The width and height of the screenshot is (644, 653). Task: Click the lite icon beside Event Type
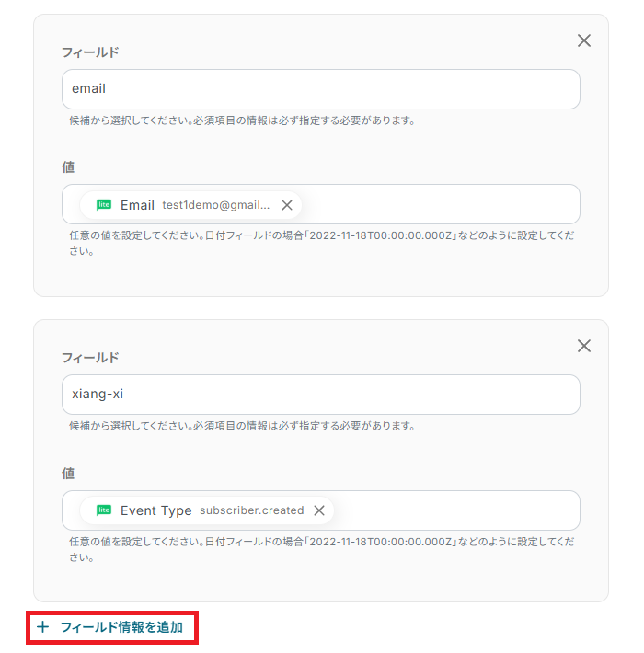point(104,510)
